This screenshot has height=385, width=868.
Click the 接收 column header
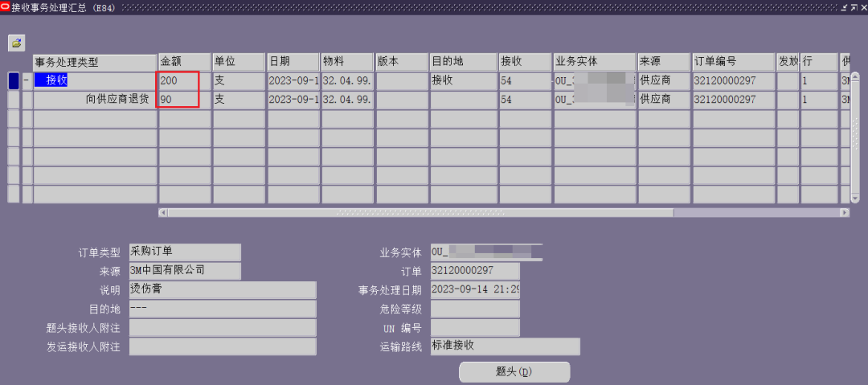[x=526, y=62]
